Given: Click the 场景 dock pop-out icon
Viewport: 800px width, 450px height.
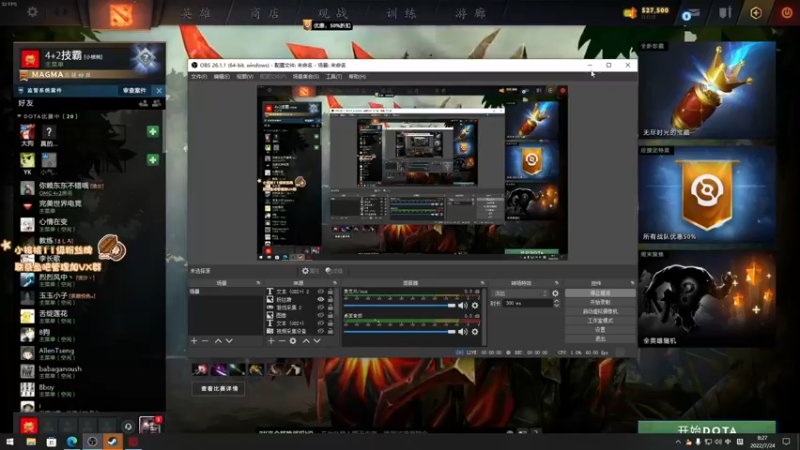Looking at the screenshot, I should point(258,283).
